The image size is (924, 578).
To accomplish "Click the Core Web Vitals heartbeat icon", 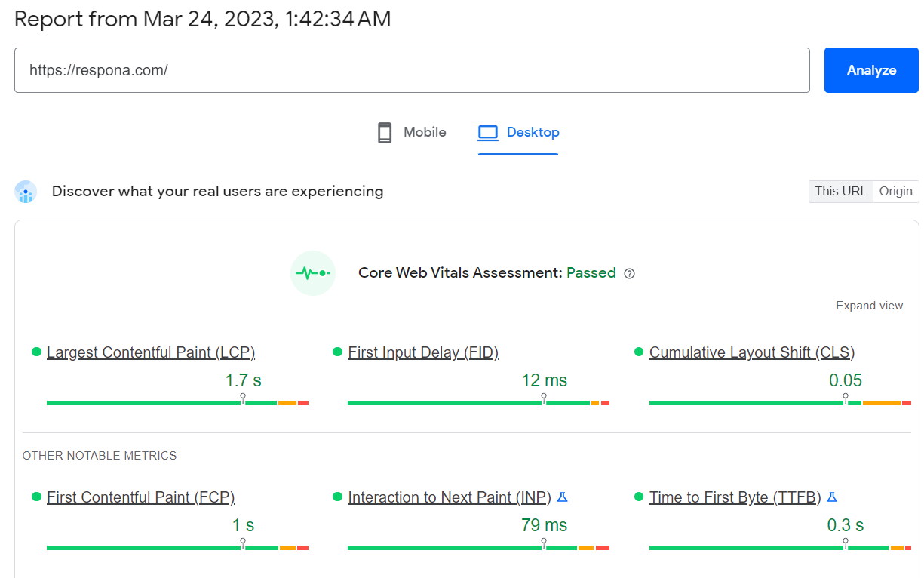I will click(312, 272).
